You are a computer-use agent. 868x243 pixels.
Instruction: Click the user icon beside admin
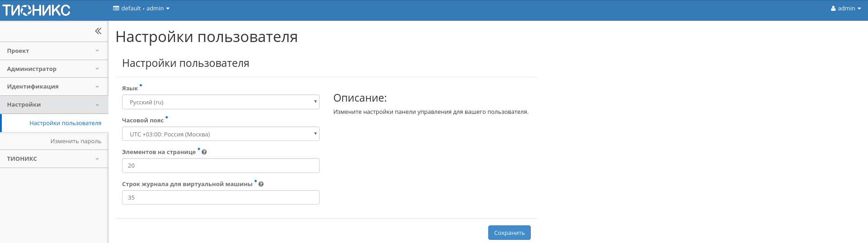pyautogui.click(x=833, y=9)
